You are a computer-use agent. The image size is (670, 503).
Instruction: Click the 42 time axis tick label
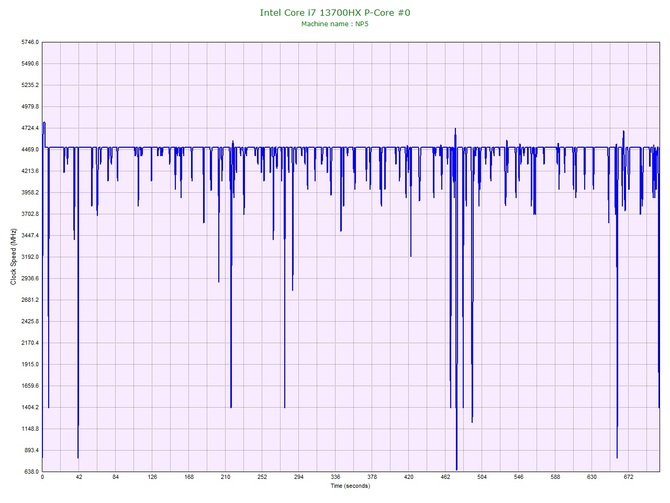pyautogui.click(x=79, y=477)
